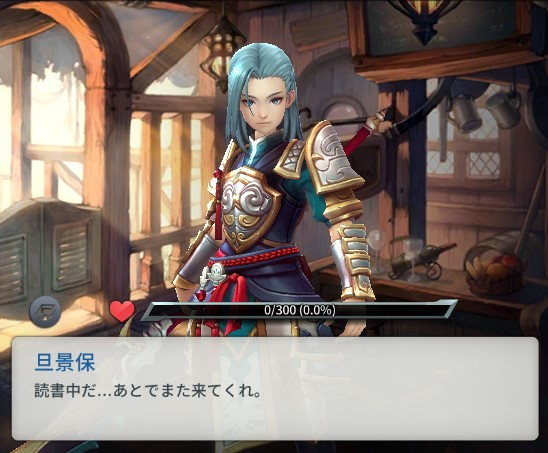Click the fruit basket on the counter
The height and width of the screenshot is (453, 548).
[495, 272]
